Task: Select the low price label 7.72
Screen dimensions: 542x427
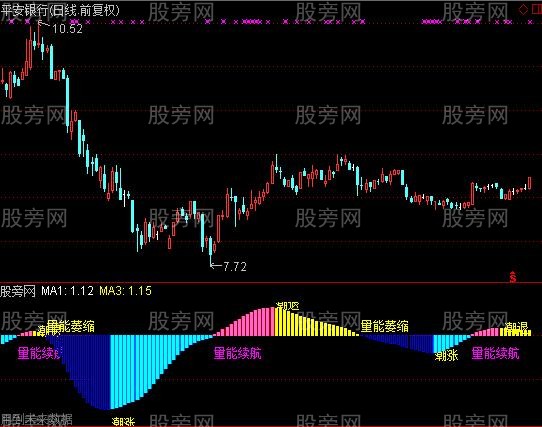Action: pos(235,267)
